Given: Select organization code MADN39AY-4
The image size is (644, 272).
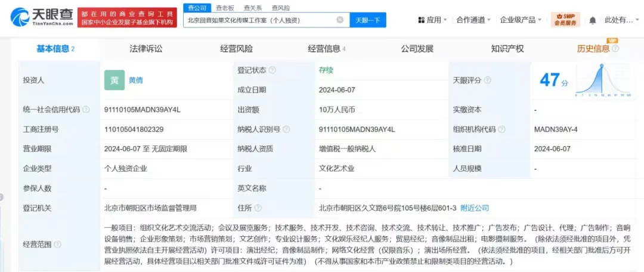Looking at the screenshot, I should (556, 129).
